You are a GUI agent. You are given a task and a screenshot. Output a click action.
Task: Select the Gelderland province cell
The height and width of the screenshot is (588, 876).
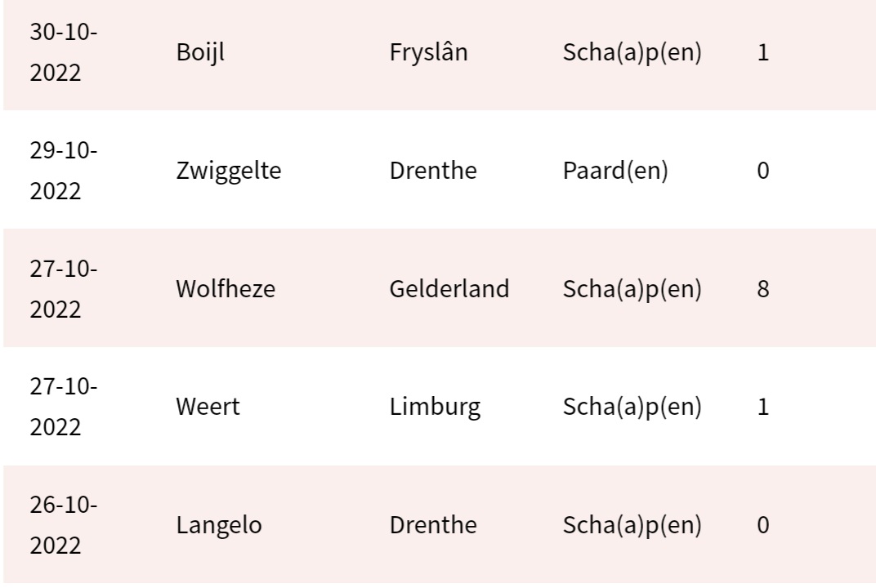click(x=449, y=290)
